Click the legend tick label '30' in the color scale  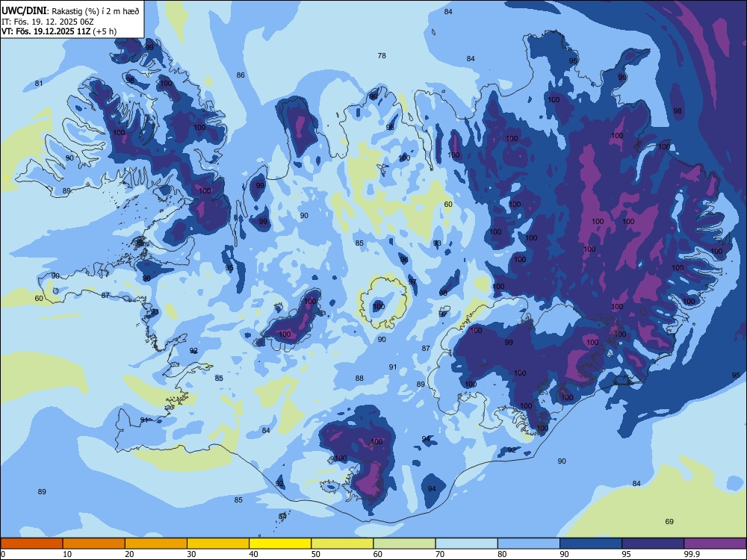click(192, 554)
